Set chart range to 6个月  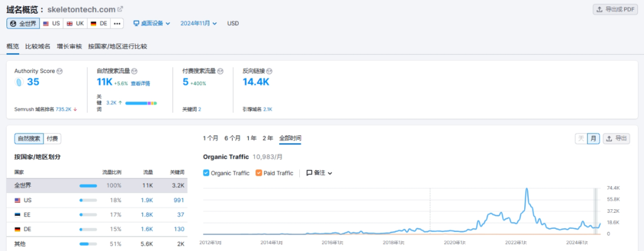point(233,138)
